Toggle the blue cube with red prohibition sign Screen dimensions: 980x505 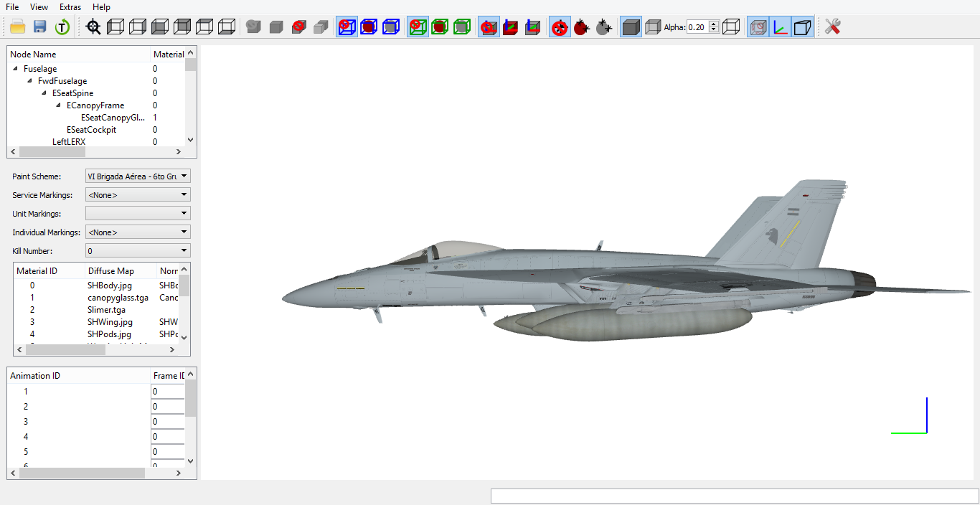[347, 27]
